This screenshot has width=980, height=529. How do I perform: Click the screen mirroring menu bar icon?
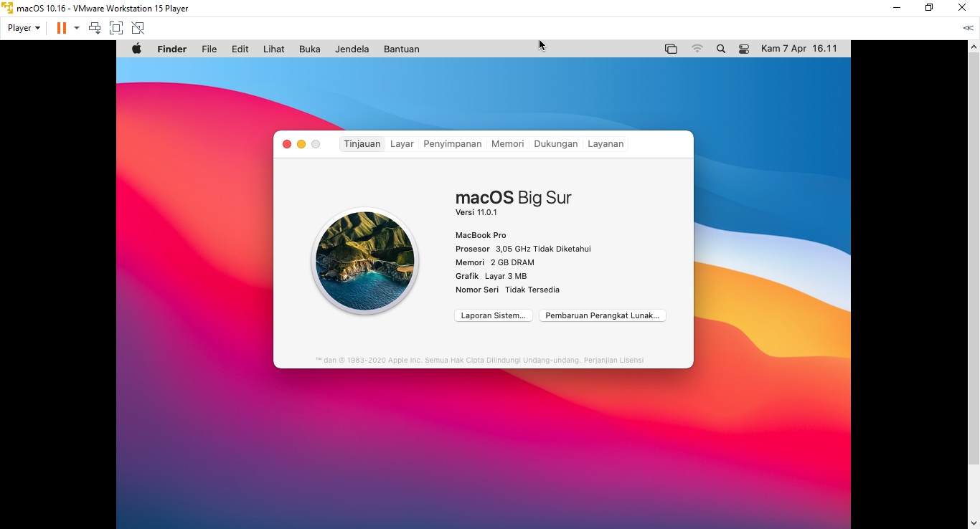coord(671,49)
